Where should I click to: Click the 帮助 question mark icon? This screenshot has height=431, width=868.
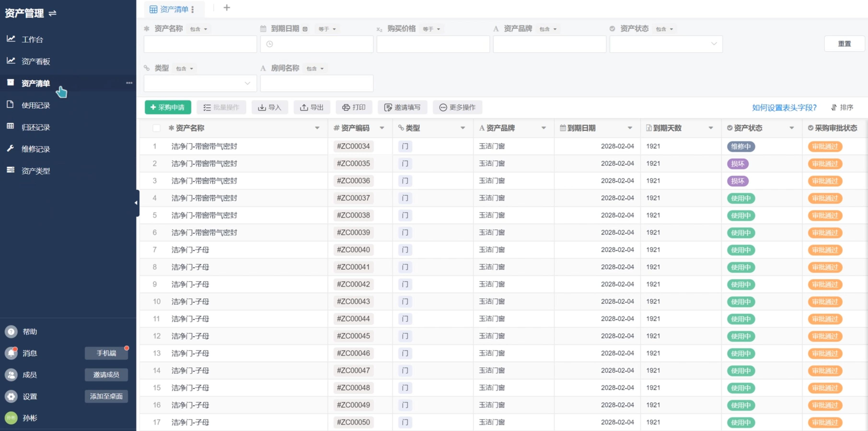coord(11,331)
